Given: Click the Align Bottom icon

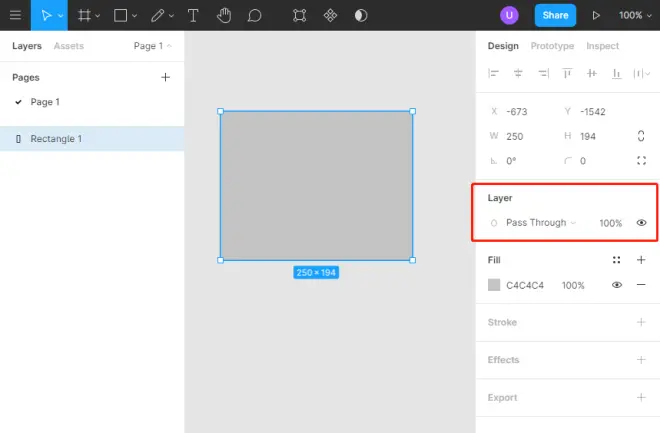Looking at the screenshot, I should (617, 74).
